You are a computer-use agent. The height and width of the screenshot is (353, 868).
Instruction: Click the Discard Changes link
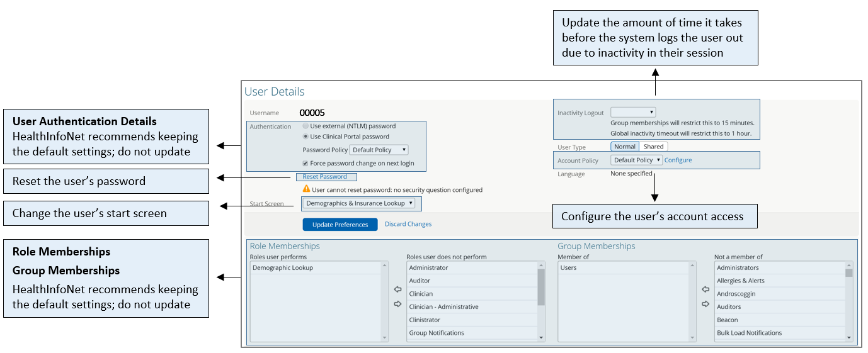coord(408,224)
